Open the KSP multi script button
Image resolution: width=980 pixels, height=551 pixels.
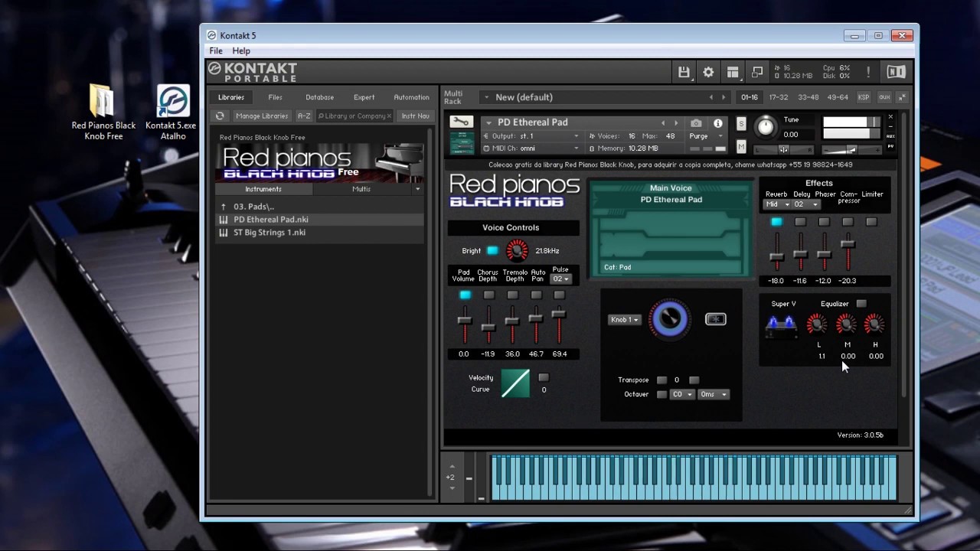[864, 97]
